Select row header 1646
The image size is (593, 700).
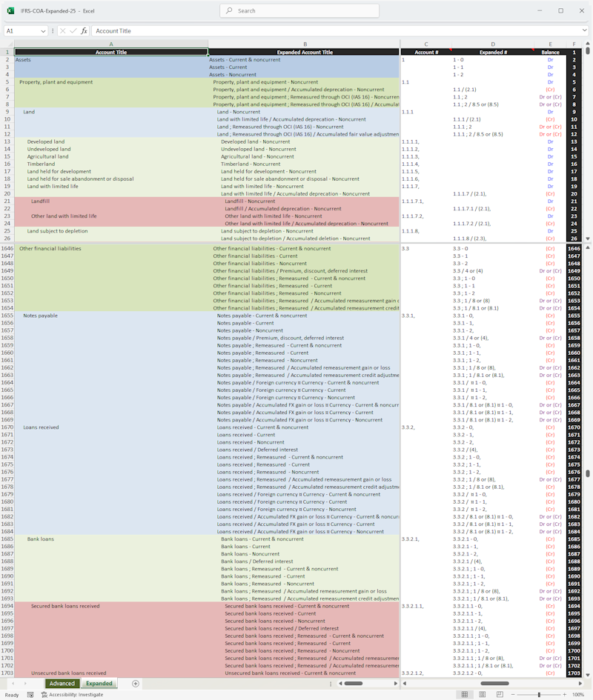7,249
